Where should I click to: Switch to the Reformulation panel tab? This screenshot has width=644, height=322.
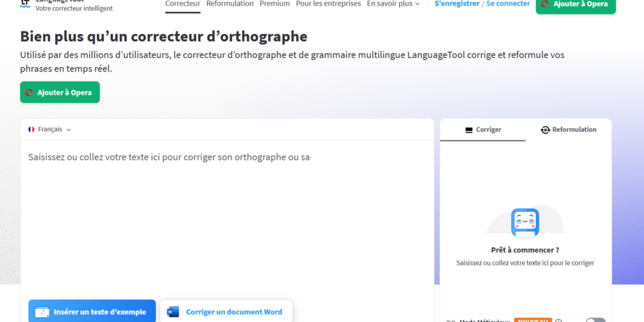[x=569, y=130]
